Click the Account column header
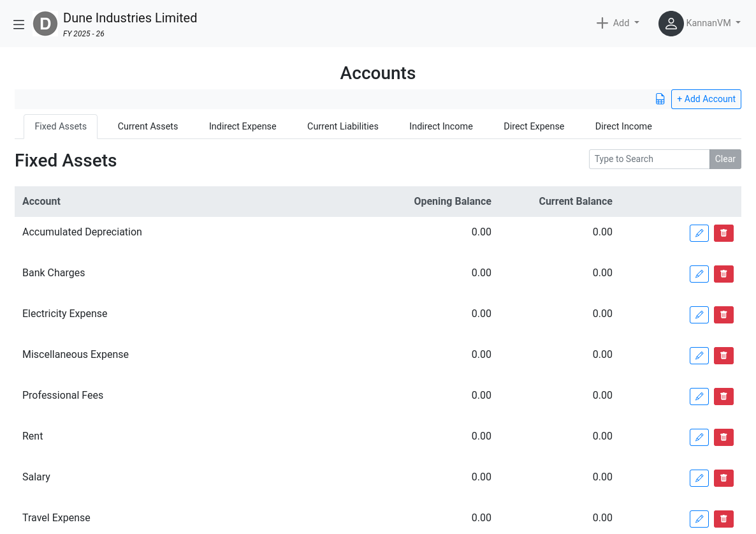756x534 pixels. (41, 201)
